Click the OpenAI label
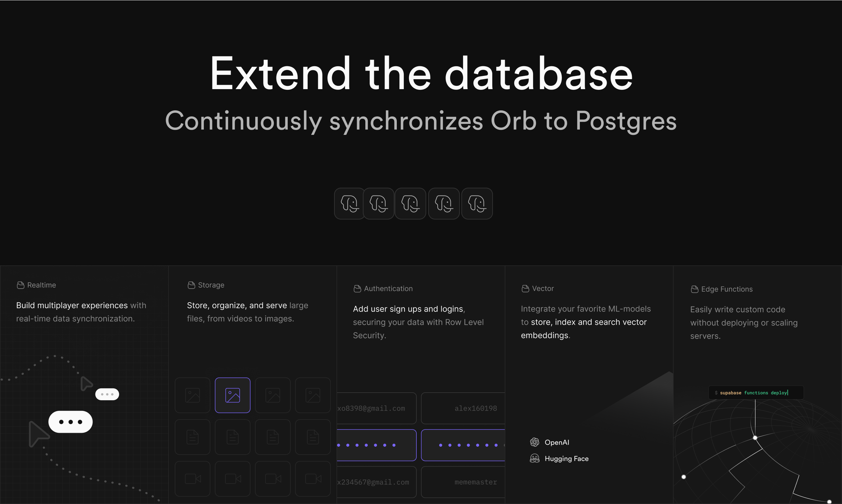Screen dimensions: 842x504 (557, 442)
